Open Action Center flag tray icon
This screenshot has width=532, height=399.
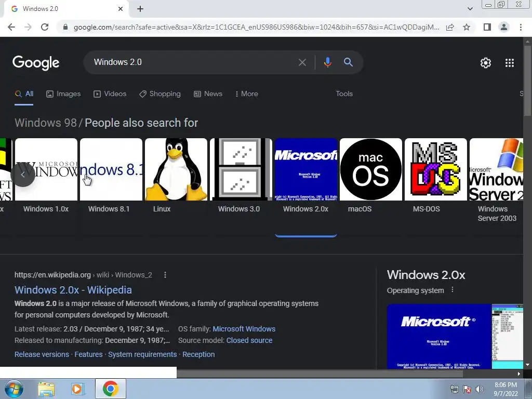click(467, 389)
